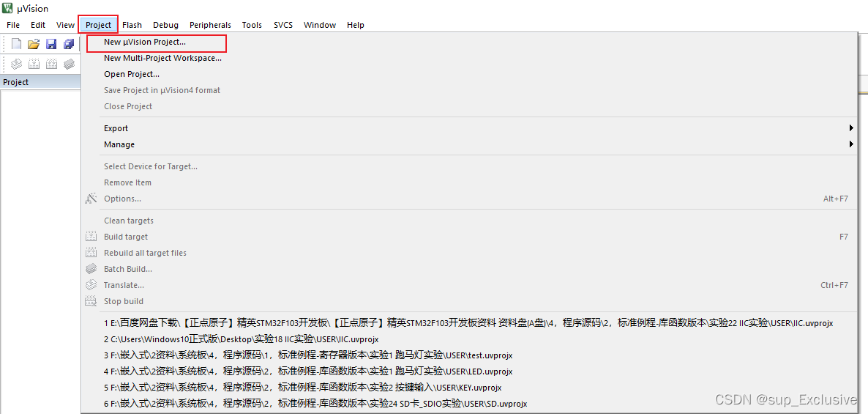Open the Debug menu

pyautogui.click(x=165, y=25)
